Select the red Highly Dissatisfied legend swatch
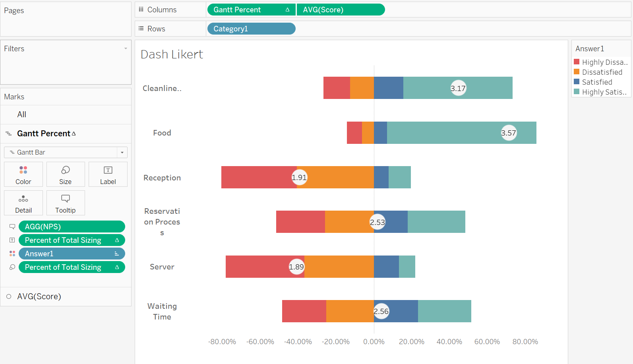The image size is (633, 364). 577,62
